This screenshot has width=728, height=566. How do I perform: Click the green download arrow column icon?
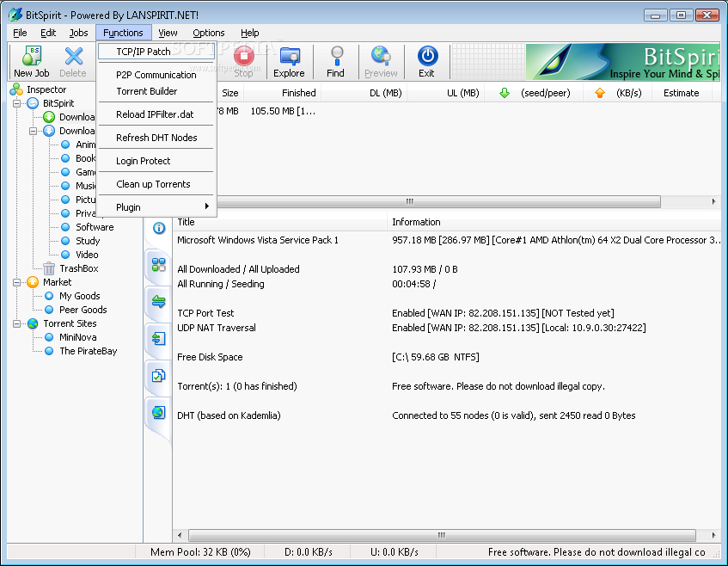(505, 94)
